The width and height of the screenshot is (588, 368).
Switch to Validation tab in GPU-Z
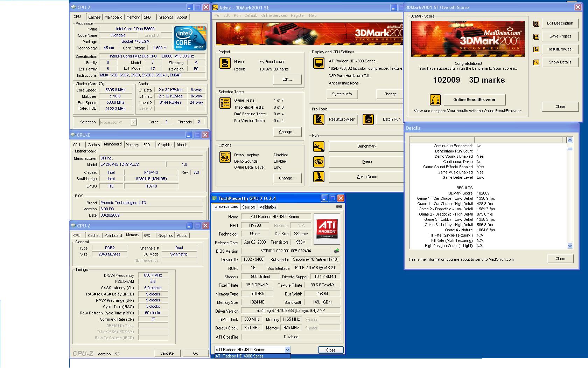coord(267,207)
